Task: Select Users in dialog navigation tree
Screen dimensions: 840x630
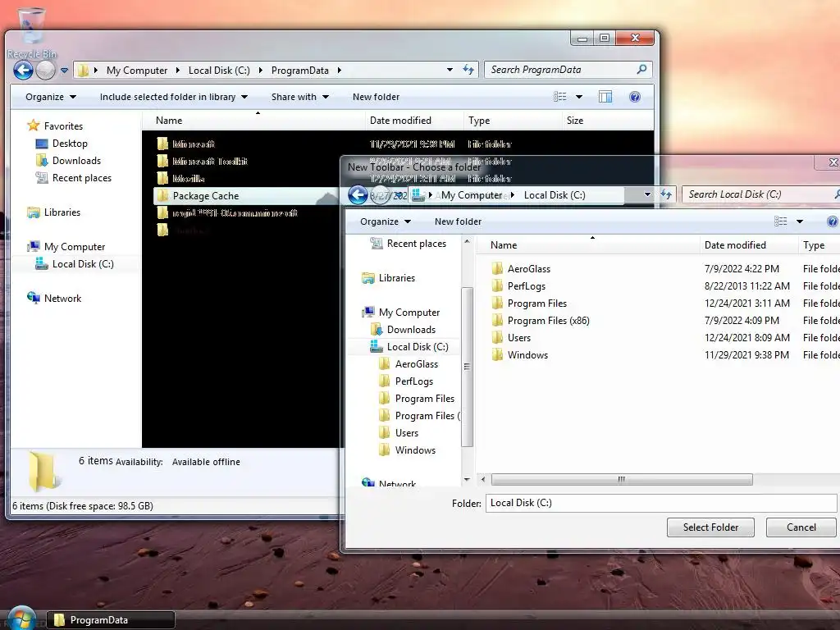Action: coord(407,433)
